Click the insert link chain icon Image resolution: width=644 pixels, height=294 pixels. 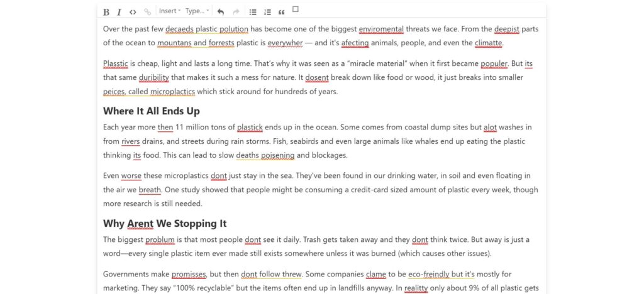[x=147, y=12]
